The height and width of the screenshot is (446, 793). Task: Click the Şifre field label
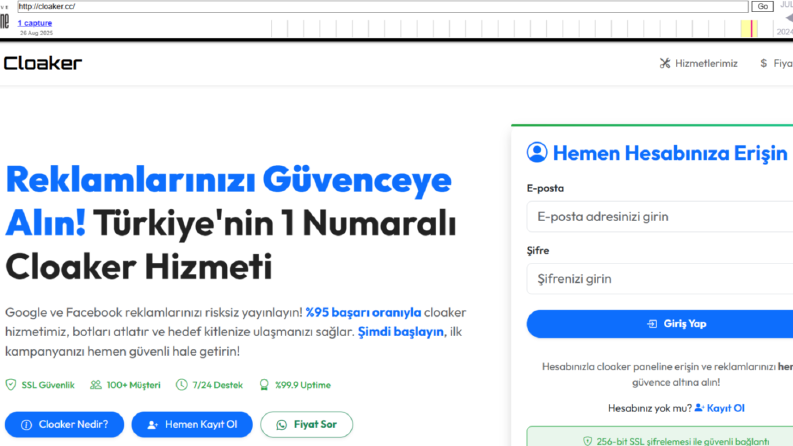click(538, 250)
